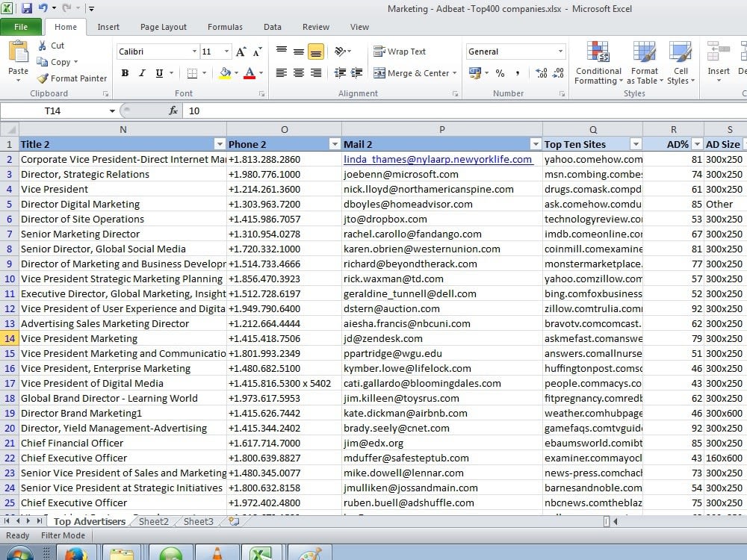Toggle italic formatting
747x560 pixels.
142,73
